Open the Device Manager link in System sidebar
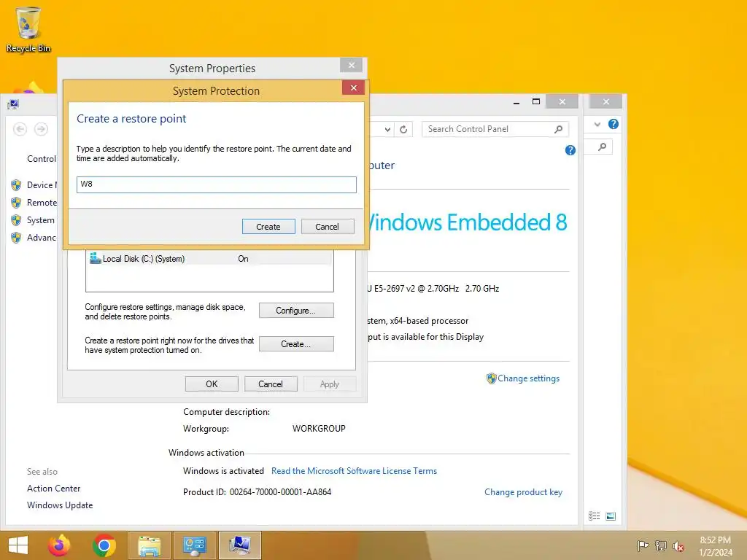The height and width of the screenshot is (560, 747). click(42, 184)
